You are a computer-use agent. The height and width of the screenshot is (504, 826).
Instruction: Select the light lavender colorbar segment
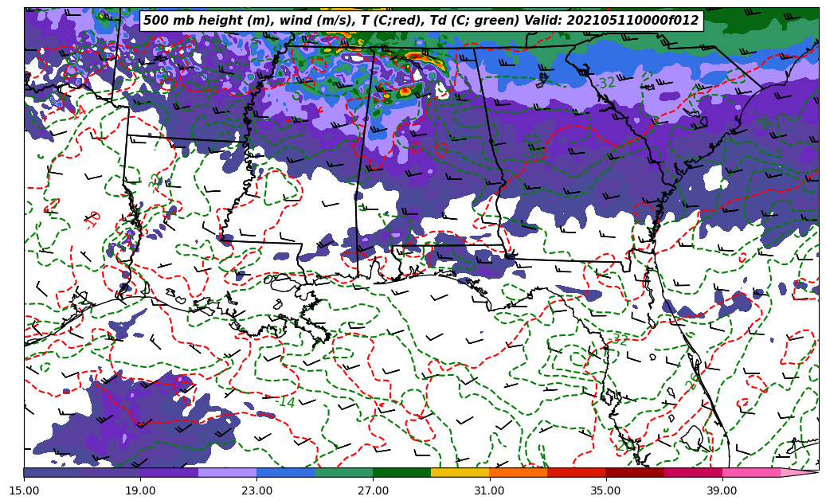point(227,472)
